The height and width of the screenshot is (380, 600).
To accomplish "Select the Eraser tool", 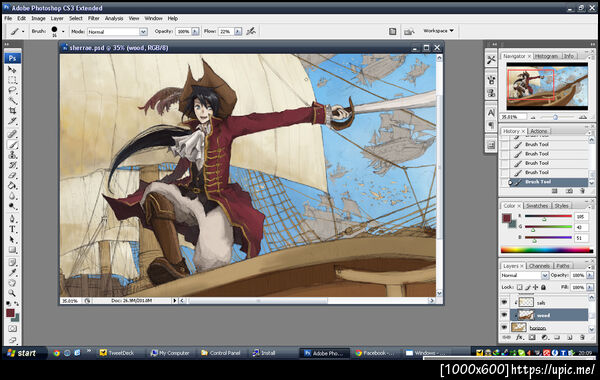I will point(12,176).
